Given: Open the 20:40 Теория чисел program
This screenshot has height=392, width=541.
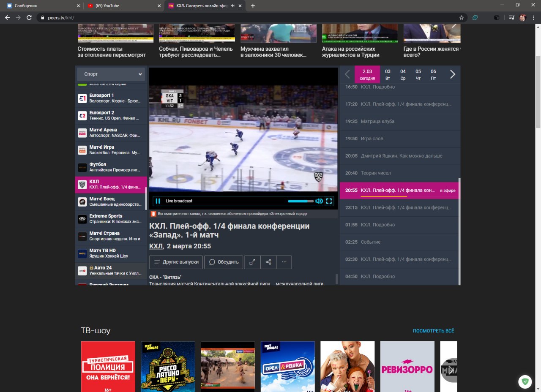Looking at the screenshot, I should click(x=400, y=173).
